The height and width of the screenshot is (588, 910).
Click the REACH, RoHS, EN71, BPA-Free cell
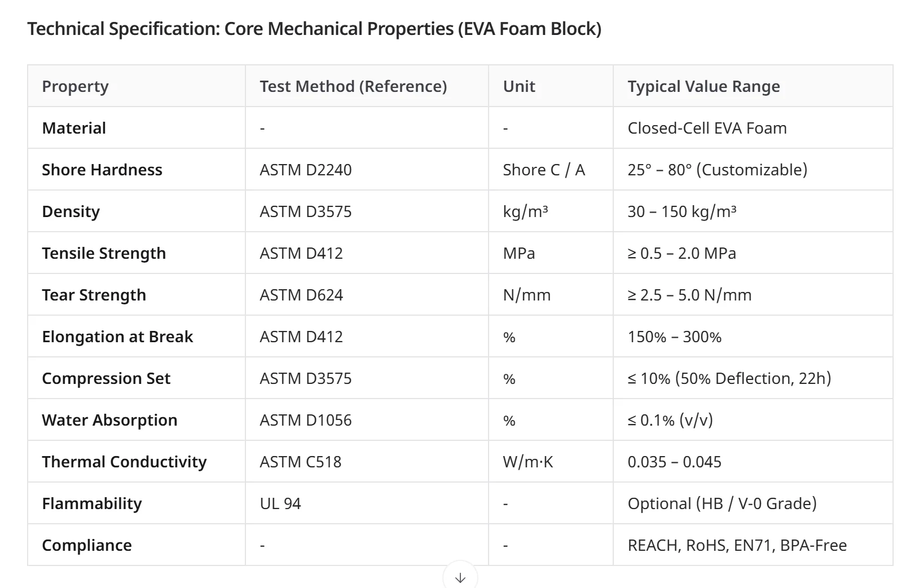click(x=737, y=545)
